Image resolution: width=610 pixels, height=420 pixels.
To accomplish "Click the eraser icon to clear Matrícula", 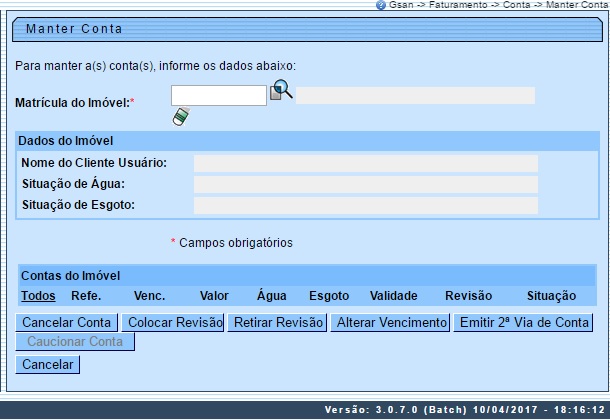I will 180,117.
